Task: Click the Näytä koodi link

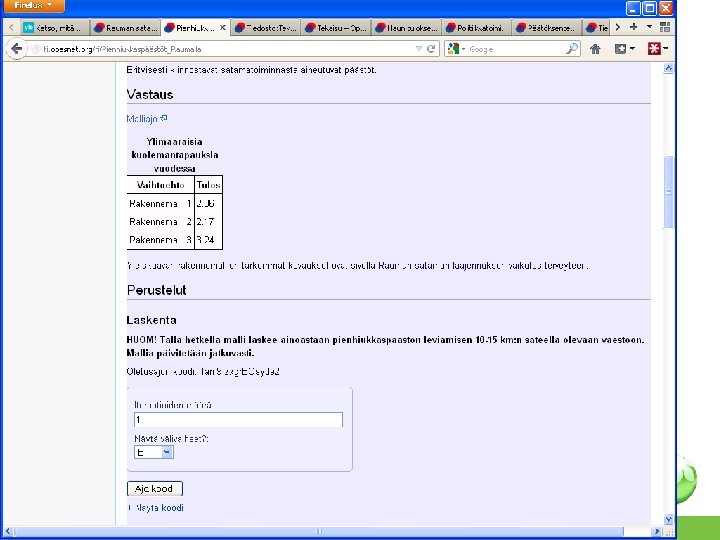Action: [x=158, y=508]
